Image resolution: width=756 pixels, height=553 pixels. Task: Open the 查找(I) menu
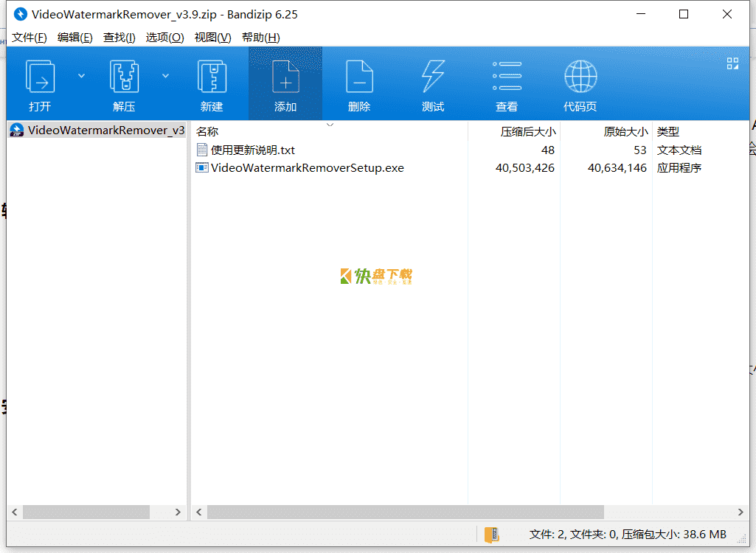[119, 37]
